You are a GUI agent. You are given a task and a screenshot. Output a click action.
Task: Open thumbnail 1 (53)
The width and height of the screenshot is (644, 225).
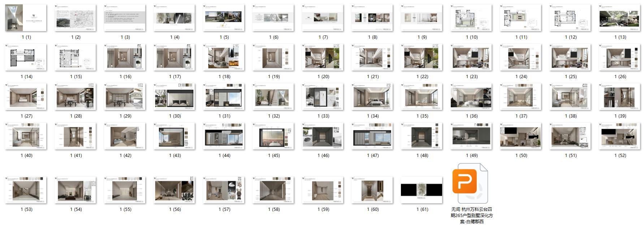pos(26,190)
